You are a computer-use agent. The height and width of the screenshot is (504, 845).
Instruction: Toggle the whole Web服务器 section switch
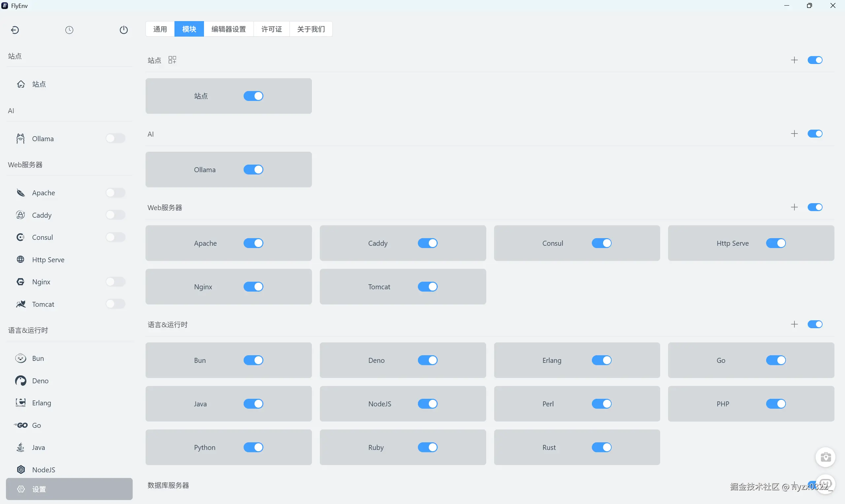pos(815,207)
